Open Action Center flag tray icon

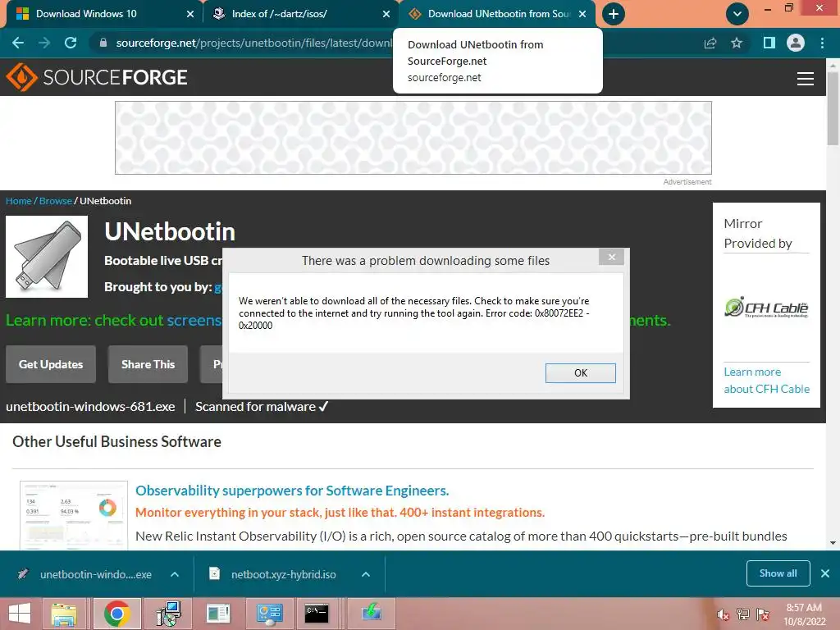click(763, 614)
